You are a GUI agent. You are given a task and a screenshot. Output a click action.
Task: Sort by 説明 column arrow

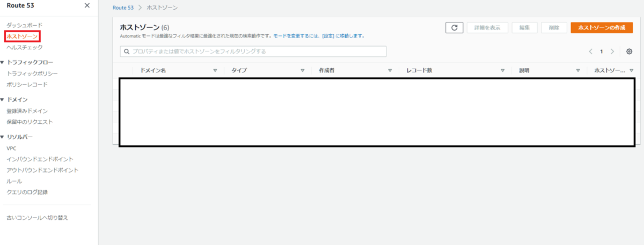coord(578,70)
